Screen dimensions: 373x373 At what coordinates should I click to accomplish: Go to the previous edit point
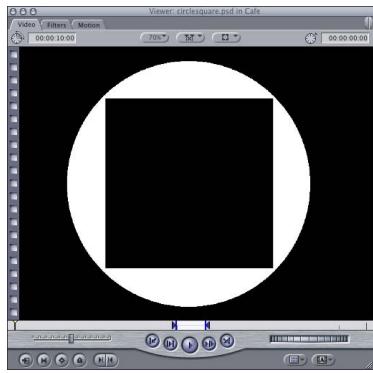click(153, 341)
